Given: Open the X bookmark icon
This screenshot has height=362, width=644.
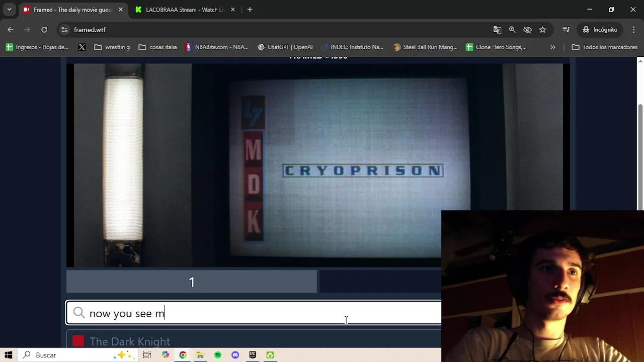Looking at the screenshot, I should 82,47.
